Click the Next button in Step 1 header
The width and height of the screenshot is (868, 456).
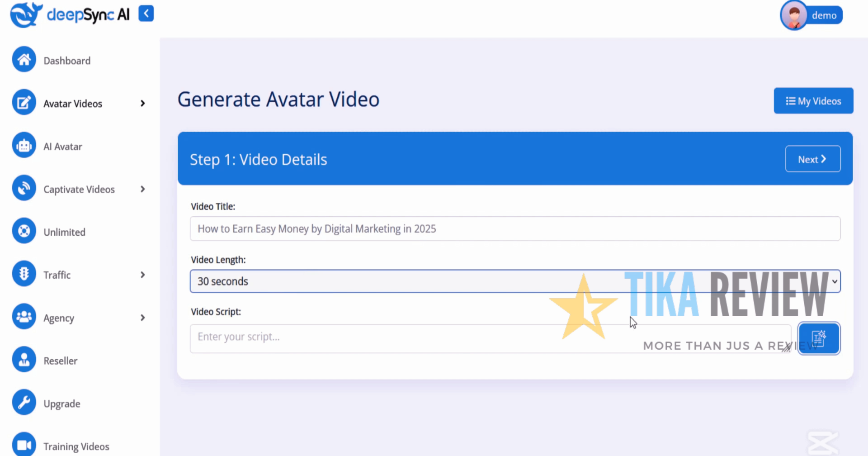point(813,159)
